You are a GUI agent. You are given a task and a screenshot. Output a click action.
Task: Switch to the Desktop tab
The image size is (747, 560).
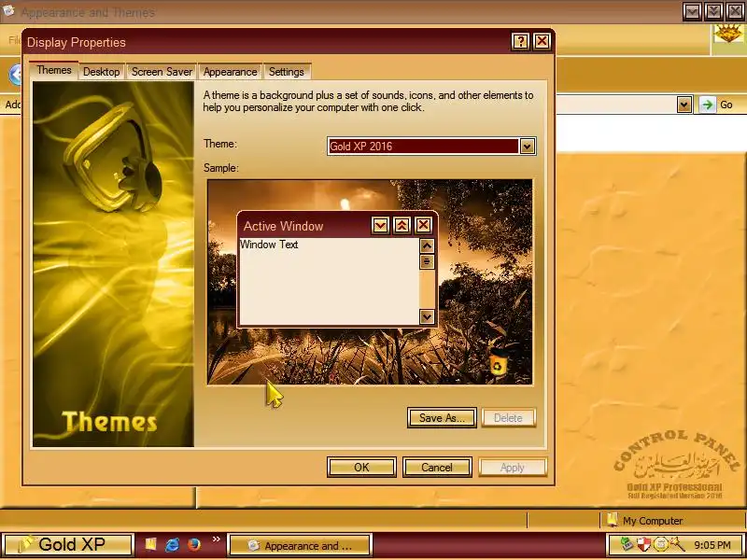click(102, 72)
